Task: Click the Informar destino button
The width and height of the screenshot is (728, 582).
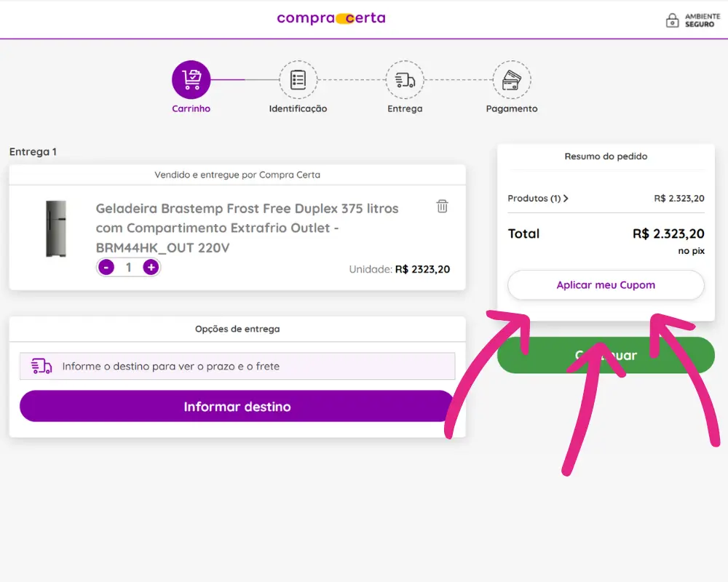Action: pyautogui.click(x=237, y=406)
